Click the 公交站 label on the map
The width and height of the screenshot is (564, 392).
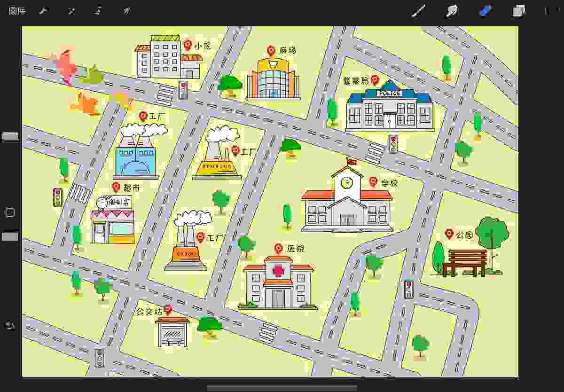tap(149, 311)
